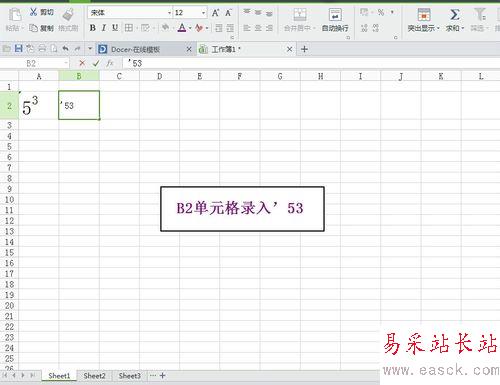Toggle bold formatting

(x=93, y=28)
